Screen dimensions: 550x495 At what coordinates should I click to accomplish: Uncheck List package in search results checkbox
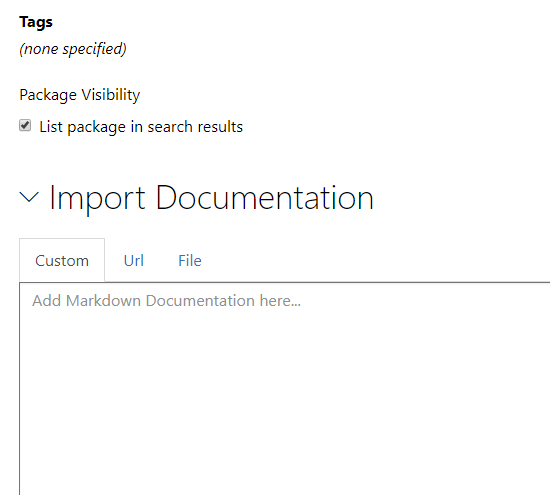click(25, 126)
